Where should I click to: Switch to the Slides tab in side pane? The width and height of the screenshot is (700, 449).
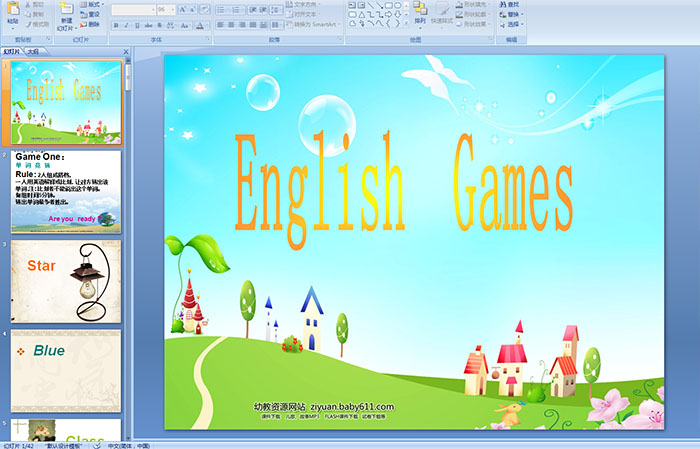click(12, 52)
